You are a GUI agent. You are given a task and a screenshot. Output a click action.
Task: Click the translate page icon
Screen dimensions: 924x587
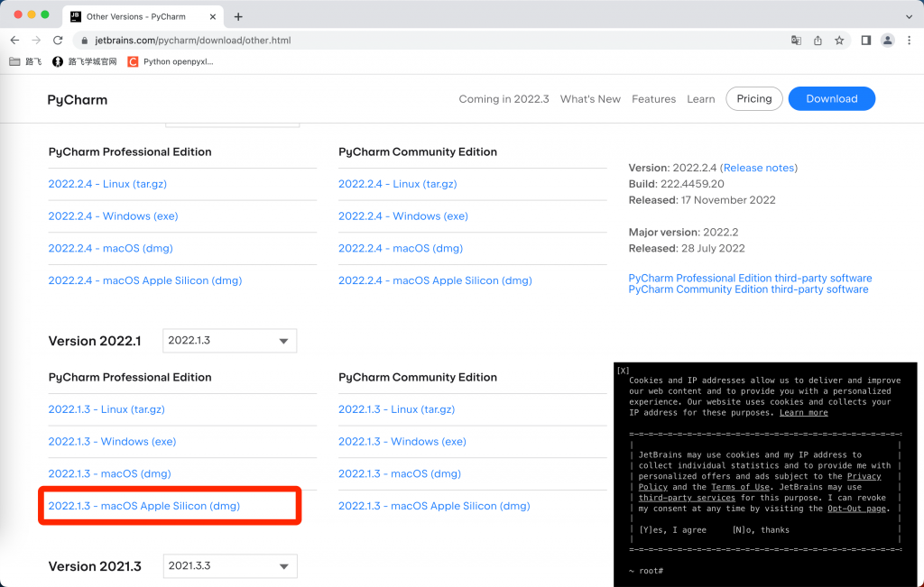point(796,40)
